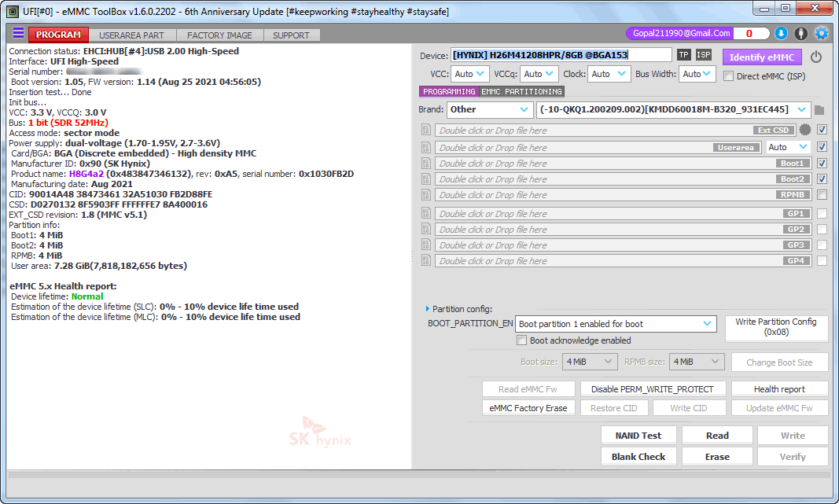Open the firmware model dropdown
The width and height of the screenshot is (839, 504).
coord(673,109)
